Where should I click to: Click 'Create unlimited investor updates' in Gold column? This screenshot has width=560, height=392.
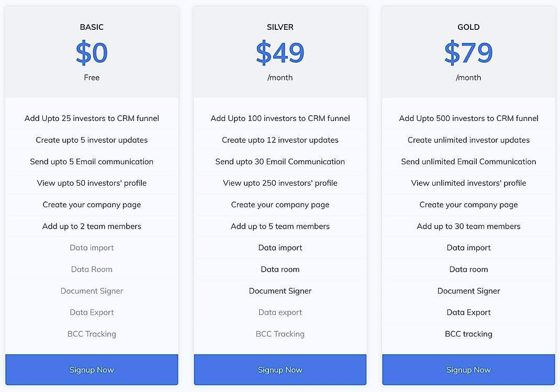click(x=468, y=140)
